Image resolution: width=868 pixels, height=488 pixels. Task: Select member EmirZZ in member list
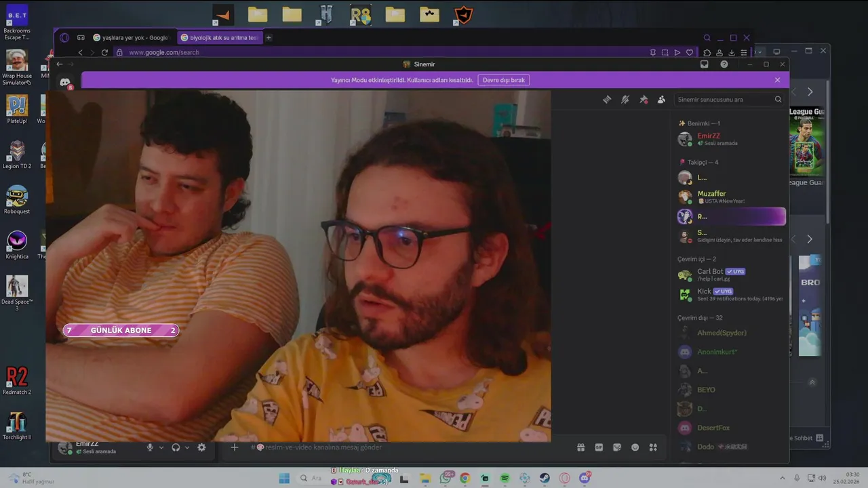[x=731, y=139]
